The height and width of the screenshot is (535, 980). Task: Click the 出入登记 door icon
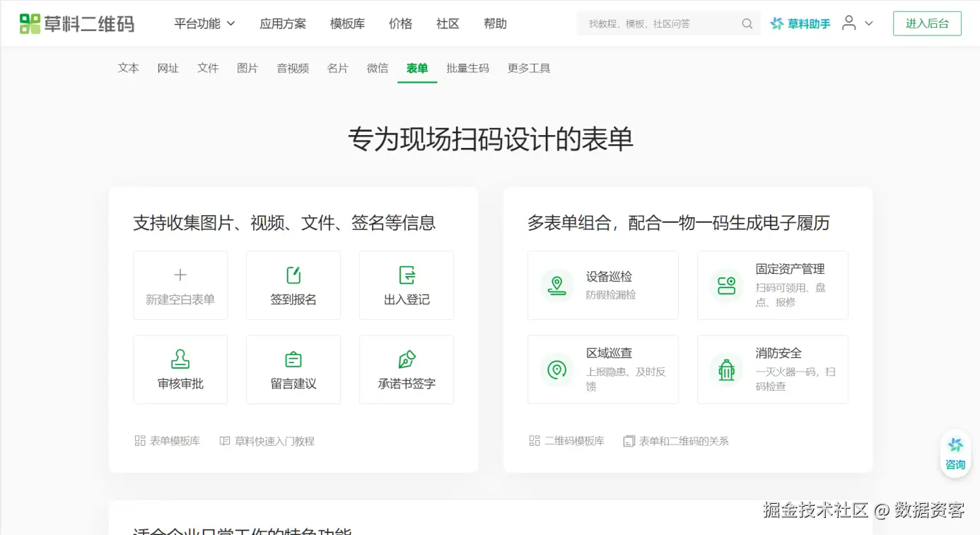pyautogui.click(x=407, y=275)
